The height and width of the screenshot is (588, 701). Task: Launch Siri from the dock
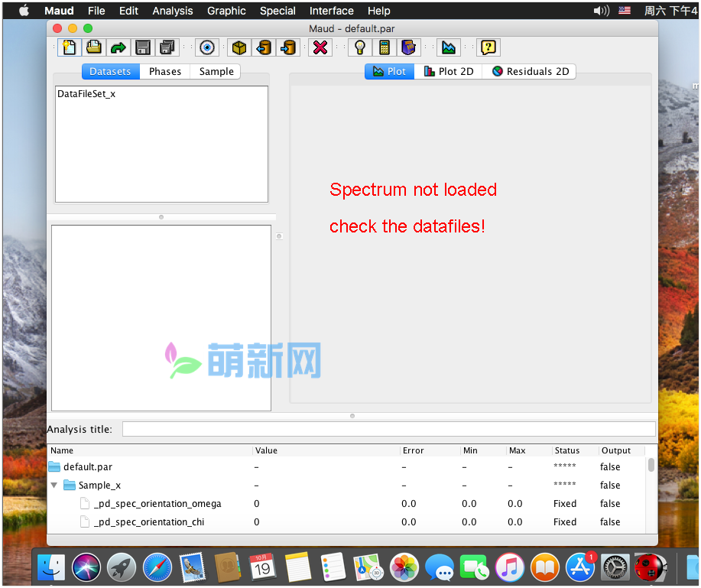[86, 567]
